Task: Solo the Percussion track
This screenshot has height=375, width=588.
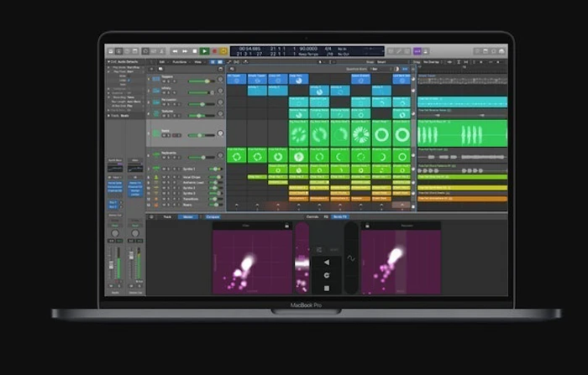Action: (169, 104)
